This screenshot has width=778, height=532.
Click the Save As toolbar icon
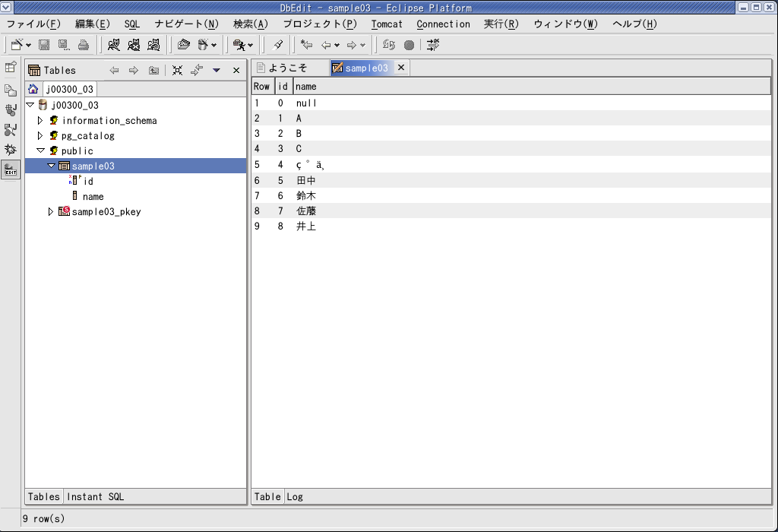64,45
